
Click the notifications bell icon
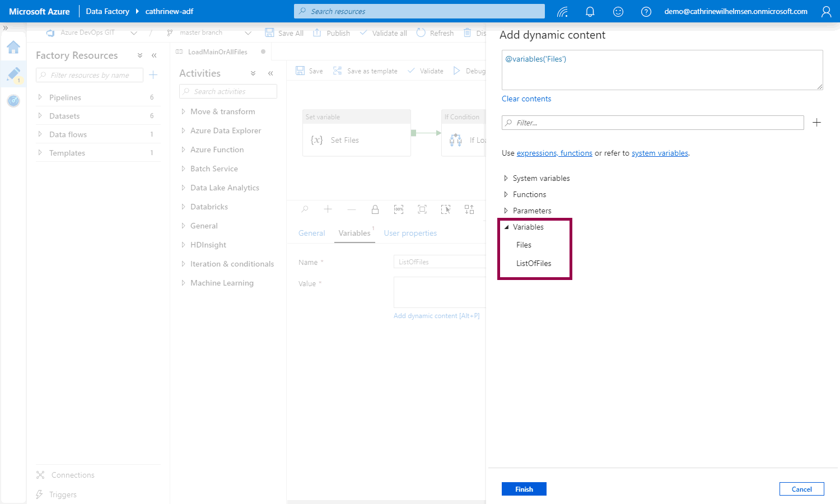pyautogui.click(x=590, y=11)
